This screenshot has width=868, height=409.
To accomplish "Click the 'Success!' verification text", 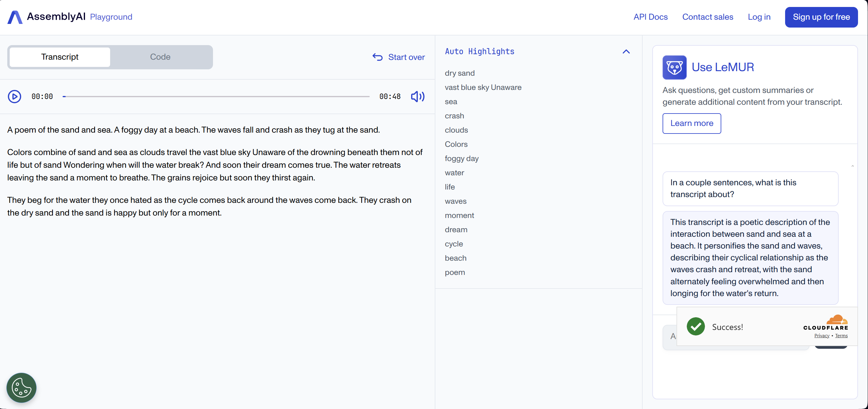I will tap(727, 327).
